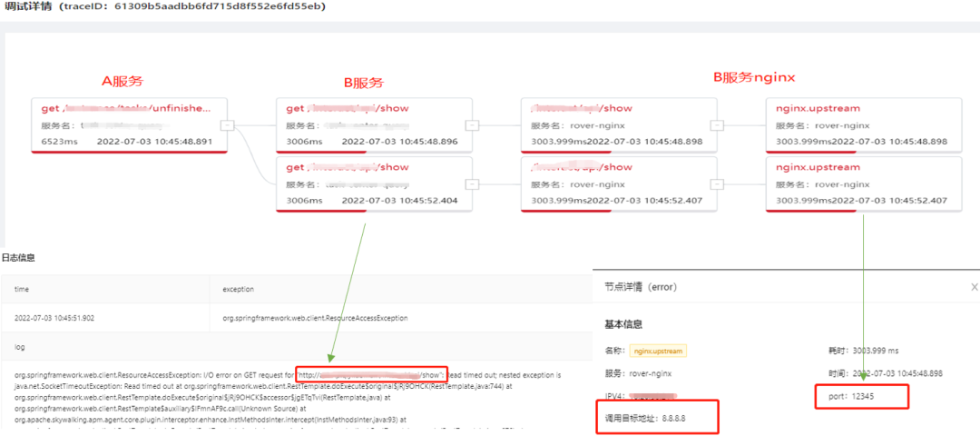The image size is (980, 436).
Task: Click the 节点详情 (error) panel title
Action: click(641, 287)
